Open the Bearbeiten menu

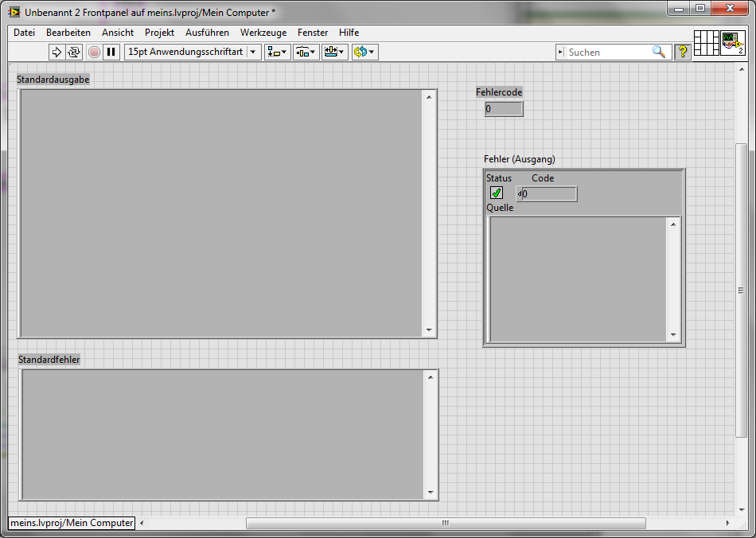click(68, 33)
